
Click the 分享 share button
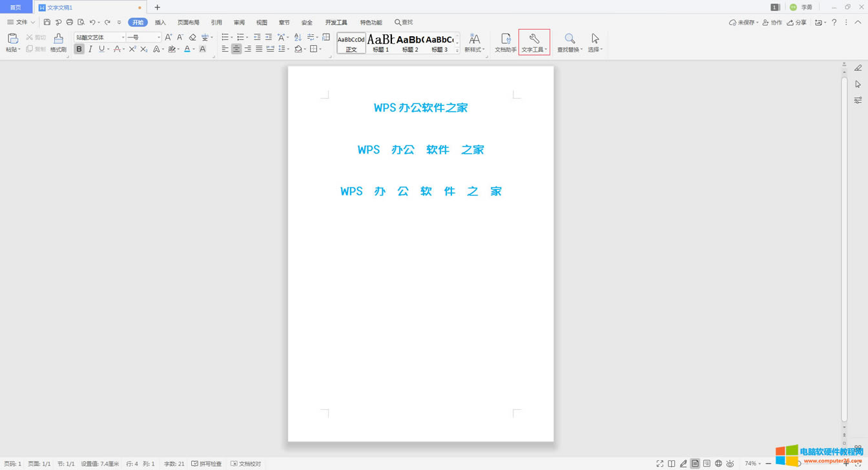click(797, 21)
